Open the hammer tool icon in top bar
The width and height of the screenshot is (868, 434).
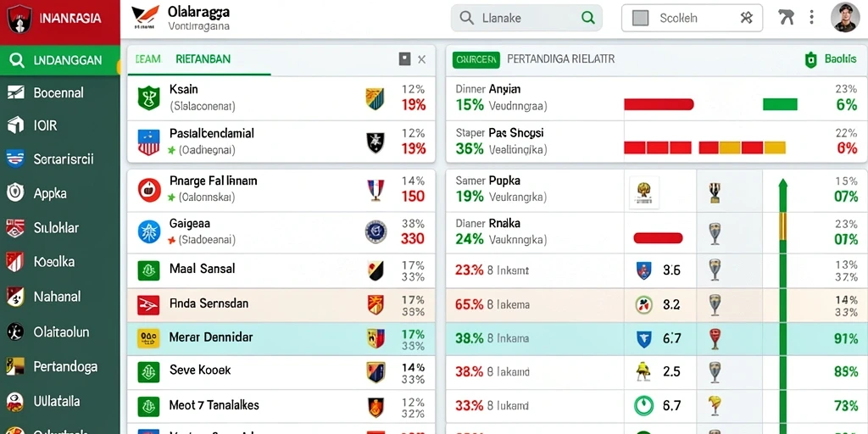point(786,17)
